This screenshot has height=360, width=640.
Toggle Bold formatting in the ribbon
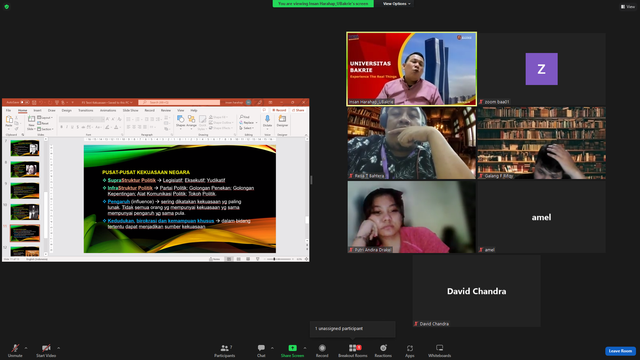click(62, 127)
